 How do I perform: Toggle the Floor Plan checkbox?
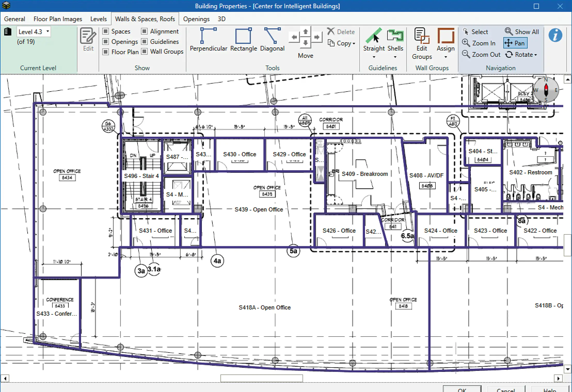(x=106, y=52)
